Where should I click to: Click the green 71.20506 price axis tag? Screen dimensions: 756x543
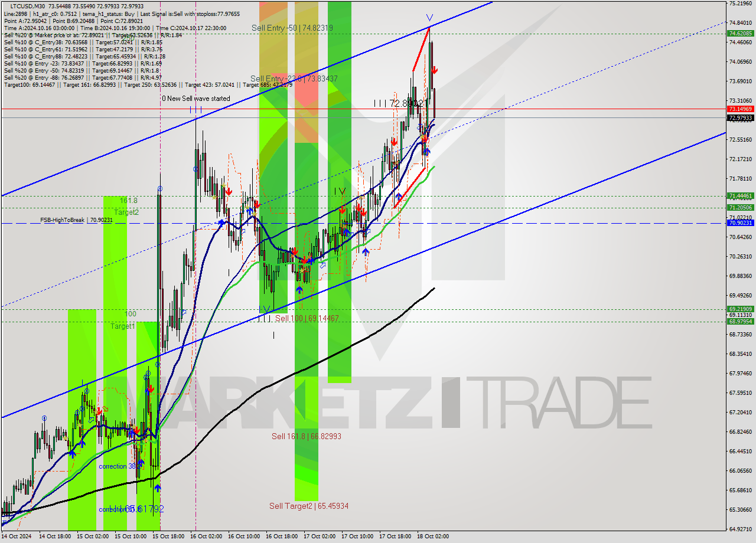pyautogui.click(x=741, y=208)
